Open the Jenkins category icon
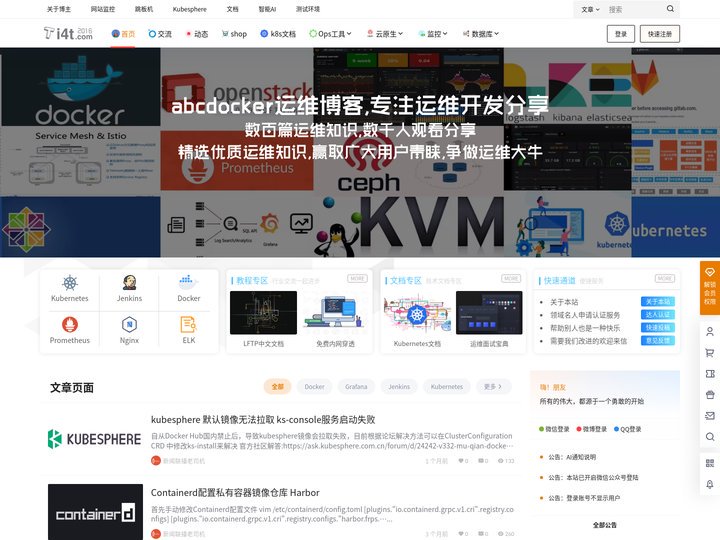Viewport: 720px width, 540px height. pyautogui.click(x=129, y=289)
